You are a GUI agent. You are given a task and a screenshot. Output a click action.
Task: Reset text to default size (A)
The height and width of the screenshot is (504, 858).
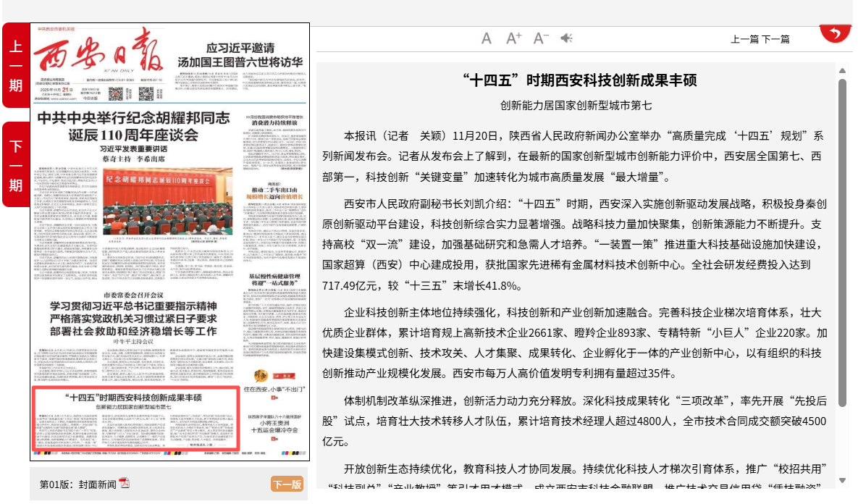point(487,38)
